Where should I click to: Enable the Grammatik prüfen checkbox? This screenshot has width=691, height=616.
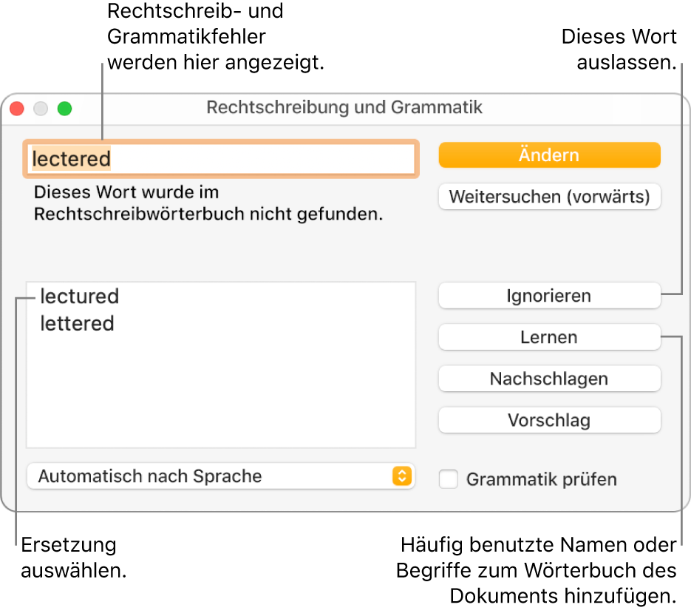click(x=449, y=479)
